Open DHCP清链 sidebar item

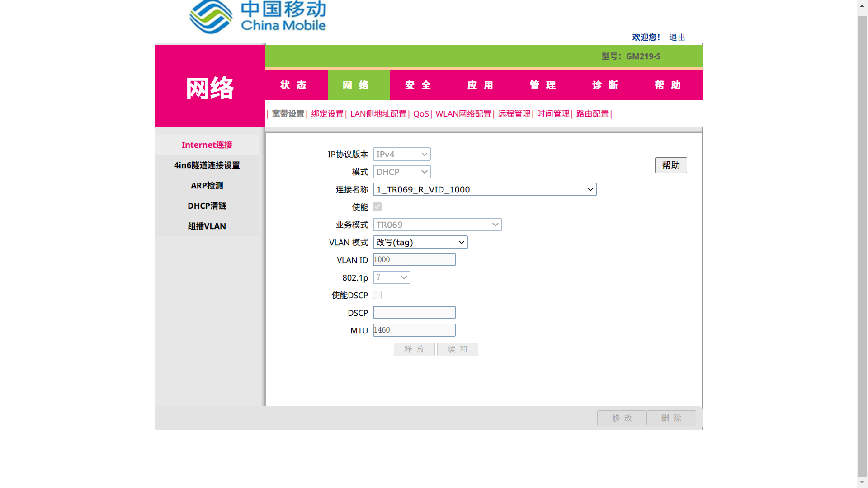207,206
